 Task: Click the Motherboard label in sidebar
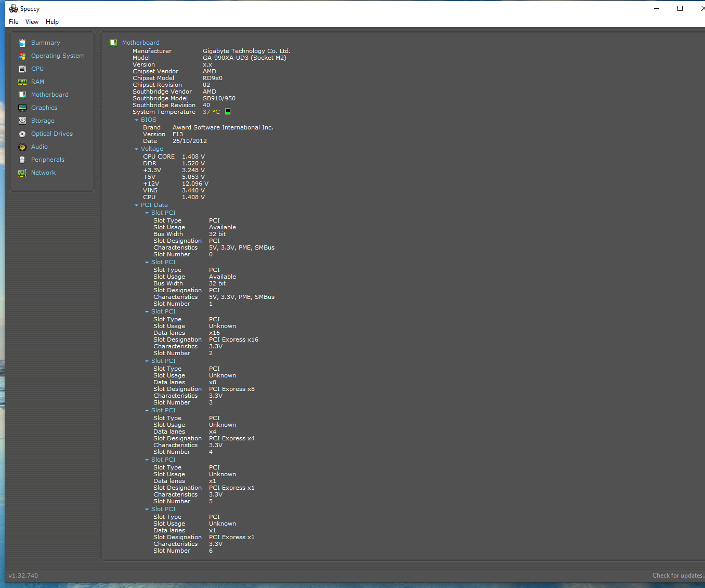coord(49,95)
